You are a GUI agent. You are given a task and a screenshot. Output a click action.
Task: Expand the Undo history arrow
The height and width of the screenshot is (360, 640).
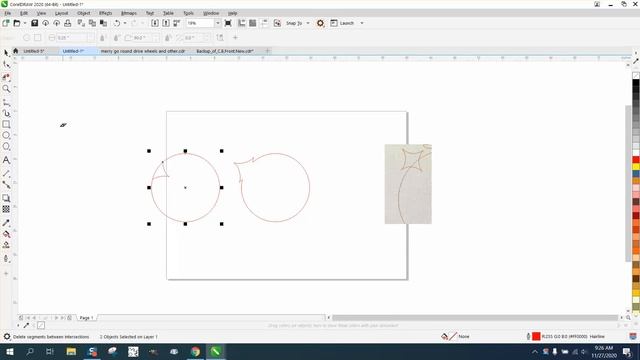point(125,23)
